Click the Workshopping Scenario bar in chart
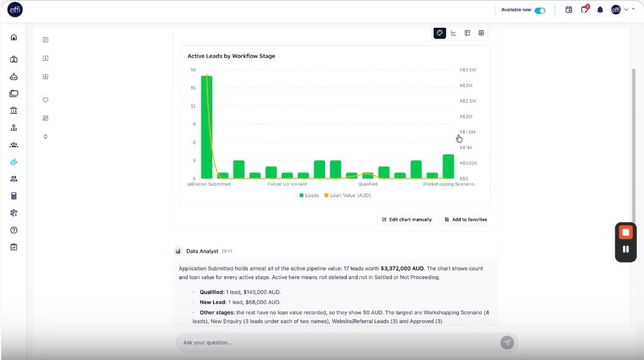This screenshot has height=360, width=644. pos(448,166)
